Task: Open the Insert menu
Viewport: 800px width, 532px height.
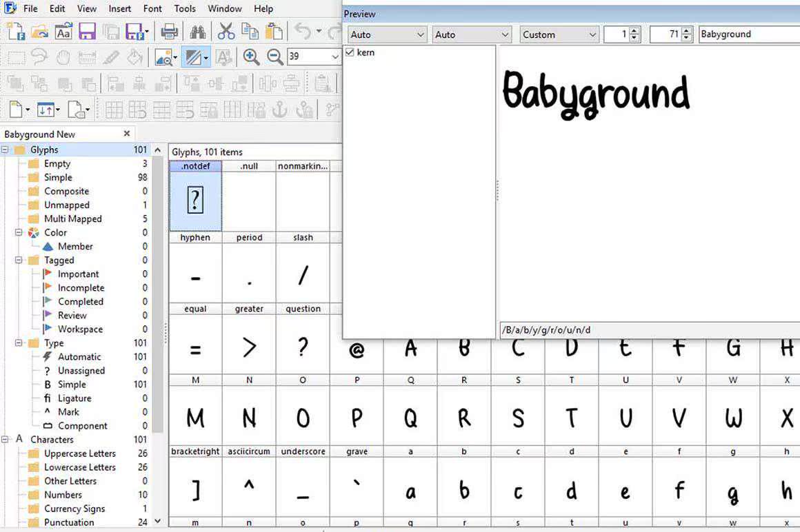Action: point(119,9)
